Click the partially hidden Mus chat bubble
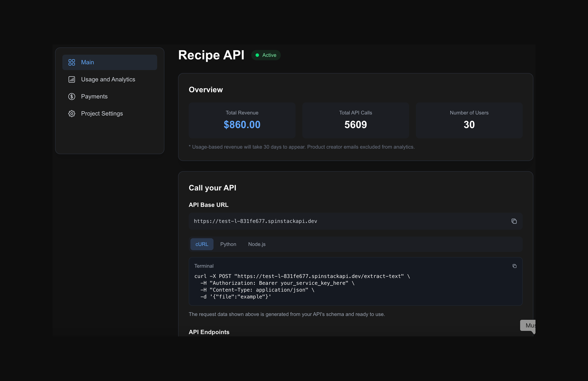 coord(528,326)
